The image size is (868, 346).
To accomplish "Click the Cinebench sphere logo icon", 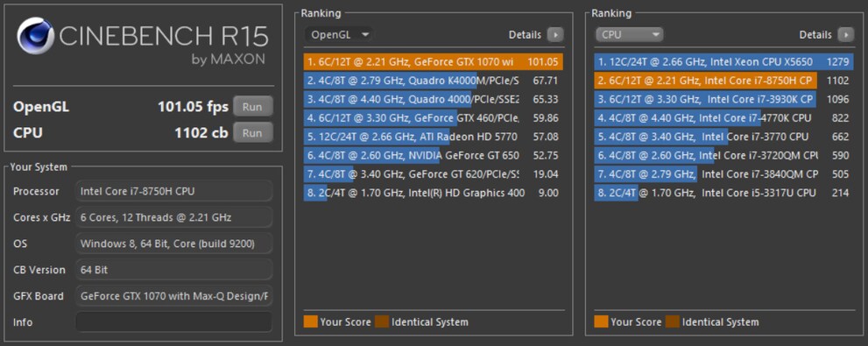I will point(35,36).
